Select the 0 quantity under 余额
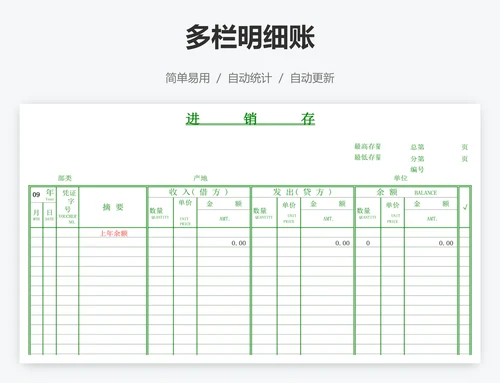This screenshot has width=500, height=383. tap(368, 243)
